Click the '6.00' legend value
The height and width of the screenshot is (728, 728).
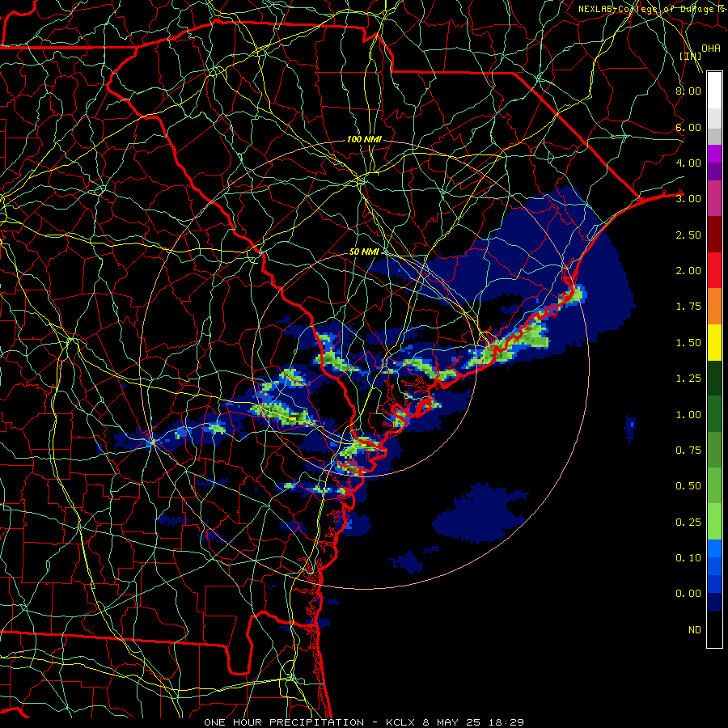pos(688,127)
